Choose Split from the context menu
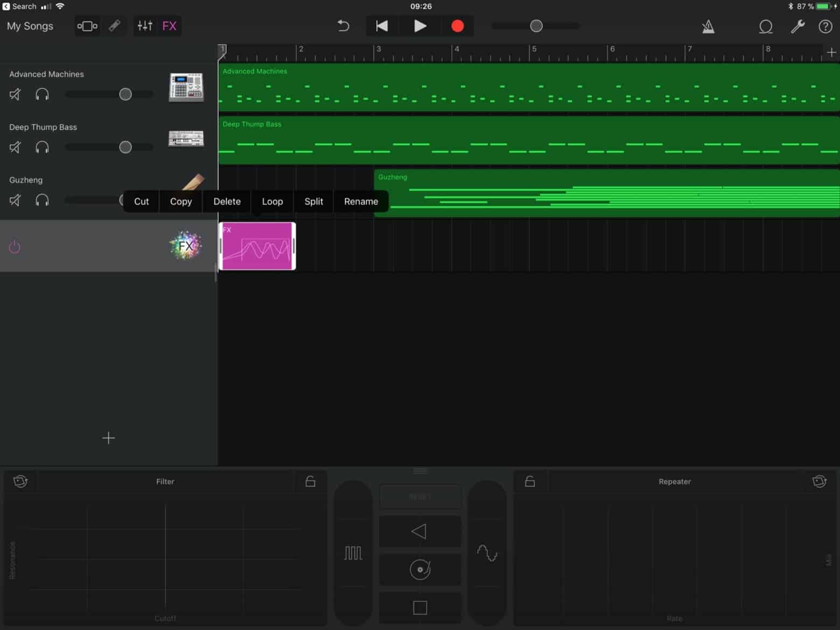Viewport: 840px width, 630px height. 313,201
